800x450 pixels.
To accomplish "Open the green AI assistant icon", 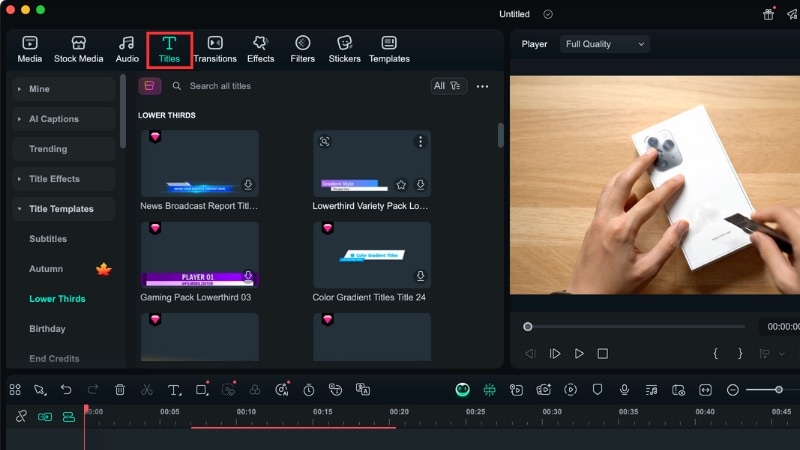I will 462,390.
